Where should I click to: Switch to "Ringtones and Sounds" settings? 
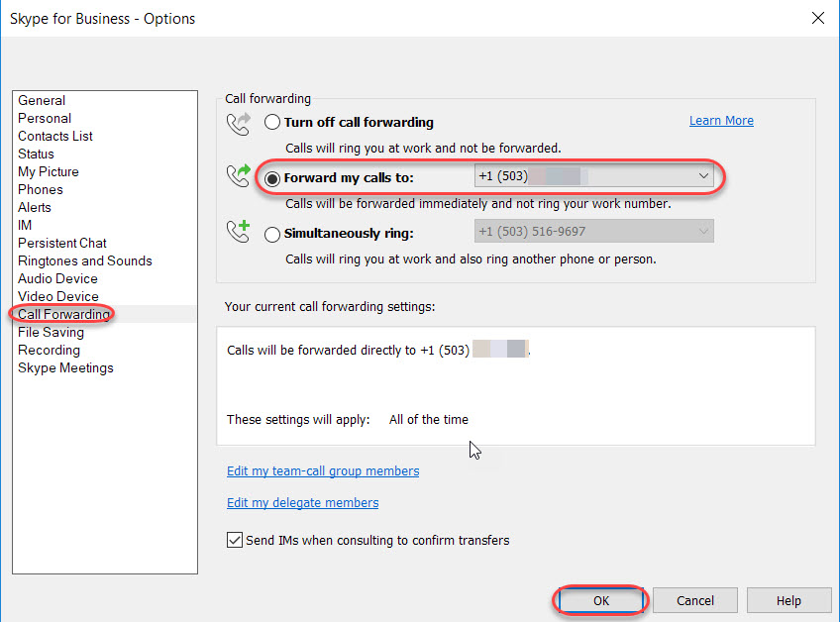click(84, 260)
